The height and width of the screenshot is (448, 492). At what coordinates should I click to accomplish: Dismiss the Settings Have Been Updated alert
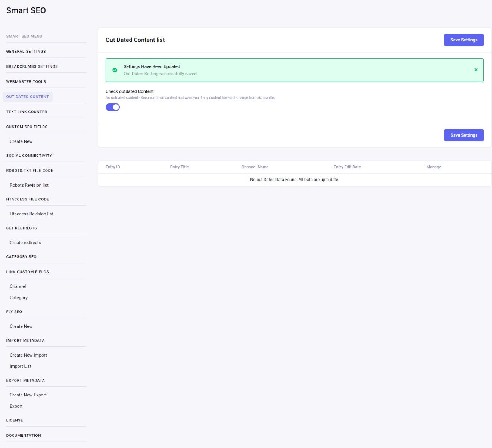pyautogui.click(x=476, y=70)
